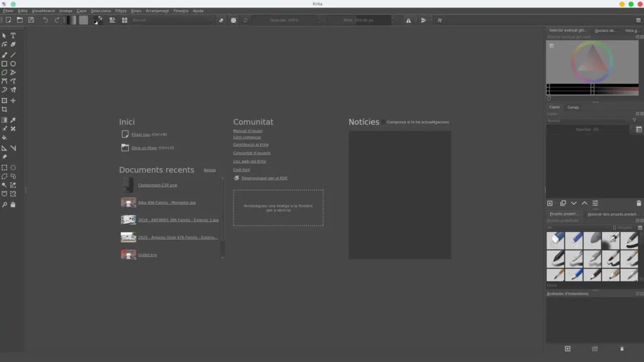644x362 pixels.
Task: Select the Ellipse tool
Action: pos(13,63)
